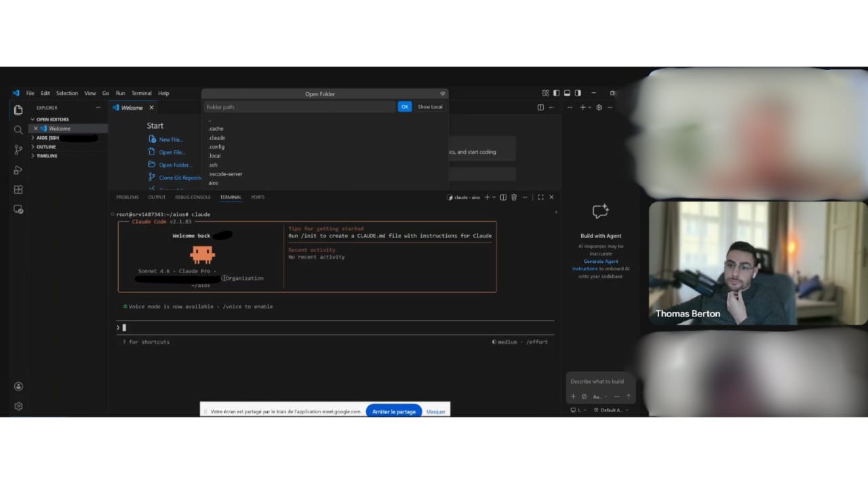Open the Run and Debug view icon
Image resolution: width=868 pixels, height=488 pixels.
(x=18, y=170)
